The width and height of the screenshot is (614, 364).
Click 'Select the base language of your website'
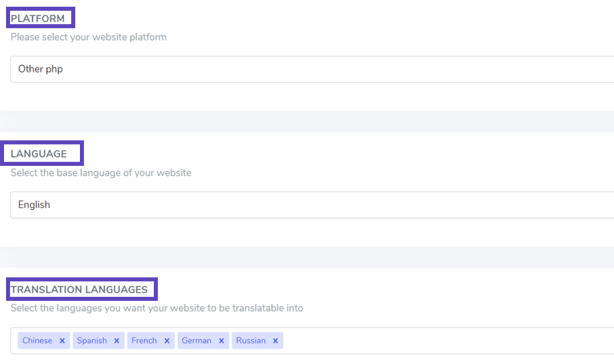tap(101, 173)
